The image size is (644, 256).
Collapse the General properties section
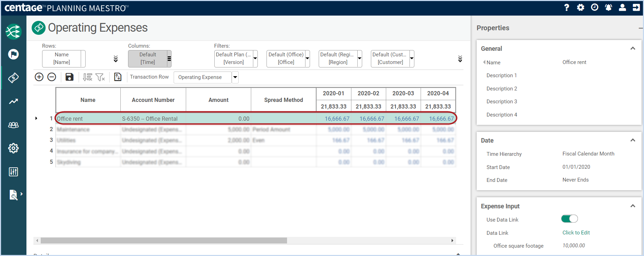click(x=633, y=48)
